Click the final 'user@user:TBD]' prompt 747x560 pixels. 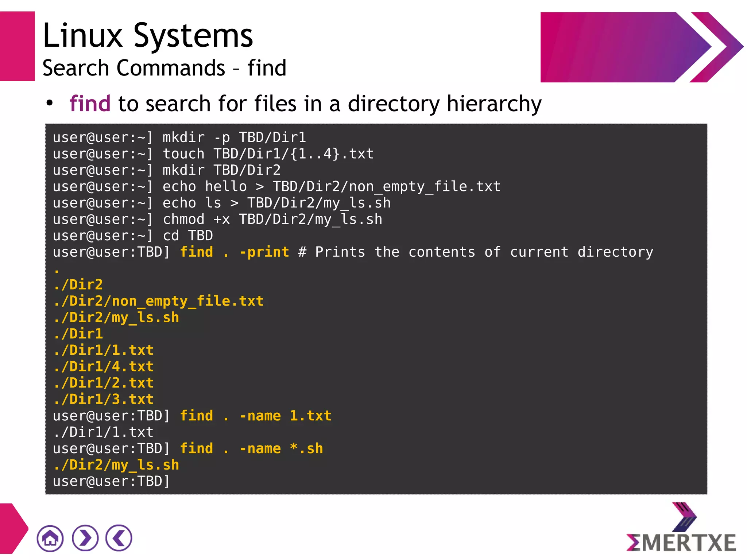(112, 482)
